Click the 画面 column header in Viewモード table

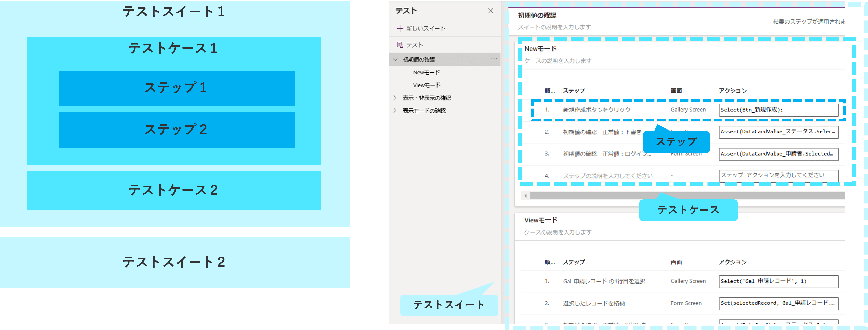click(x=676, y=262)
